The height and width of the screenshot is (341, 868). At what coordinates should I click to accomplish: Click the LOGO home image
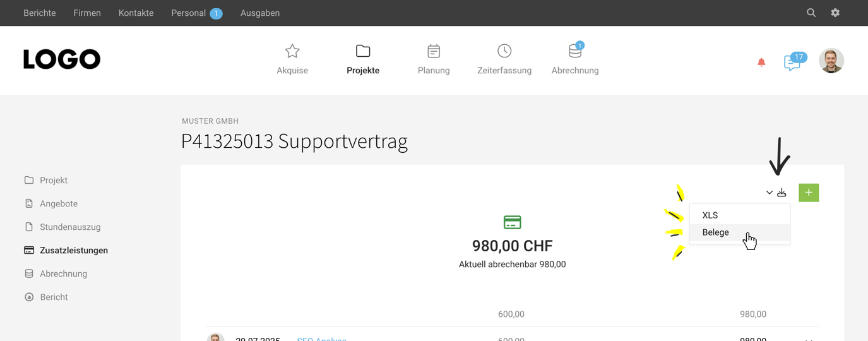[x=62, y=59]
